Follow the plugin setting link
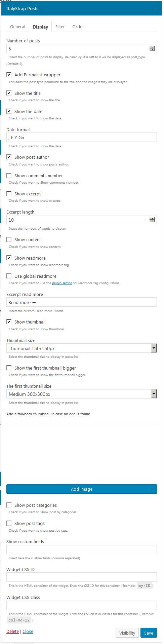164x644 pixels. [62, 283]
